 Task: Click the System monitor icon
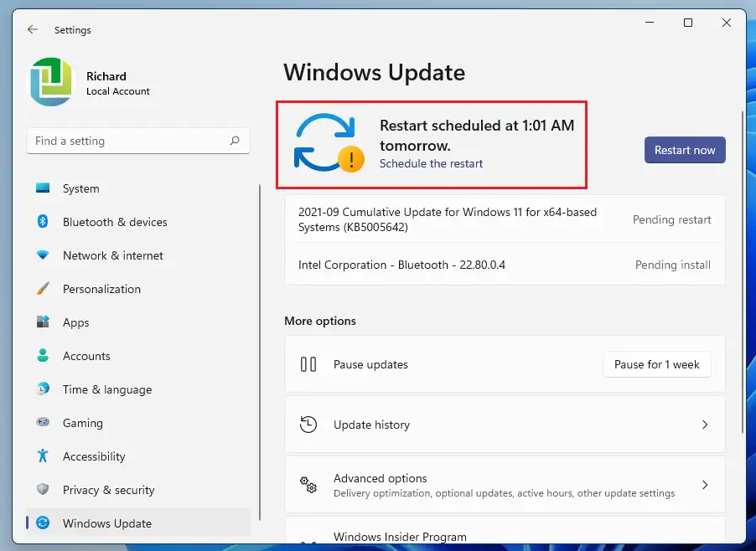coord(43,188)
